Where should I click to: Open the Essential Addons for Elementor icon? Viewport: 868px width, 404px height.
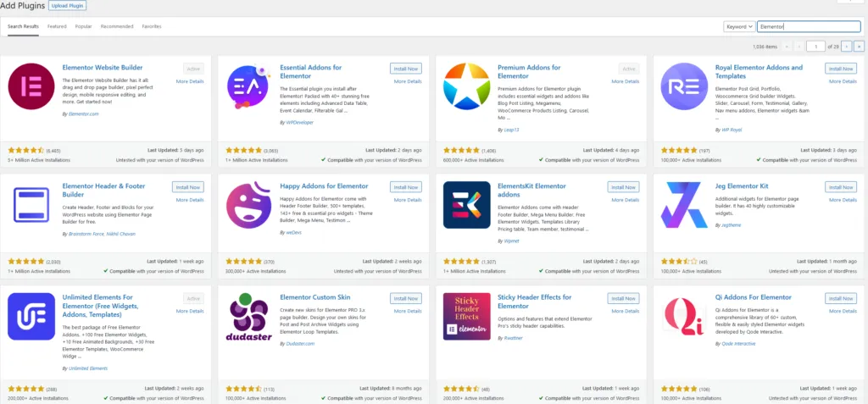click(x=248, y=86)
